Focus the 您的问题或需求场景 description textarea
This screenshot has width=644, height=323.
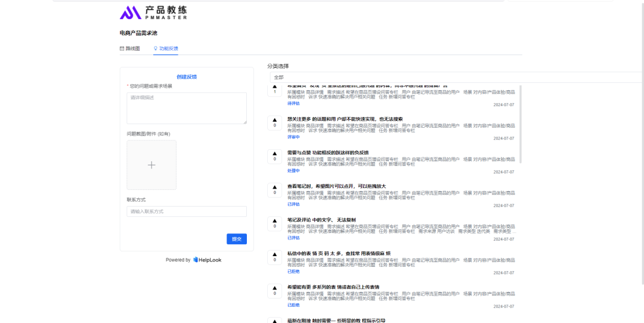click(x=187, y=108)
